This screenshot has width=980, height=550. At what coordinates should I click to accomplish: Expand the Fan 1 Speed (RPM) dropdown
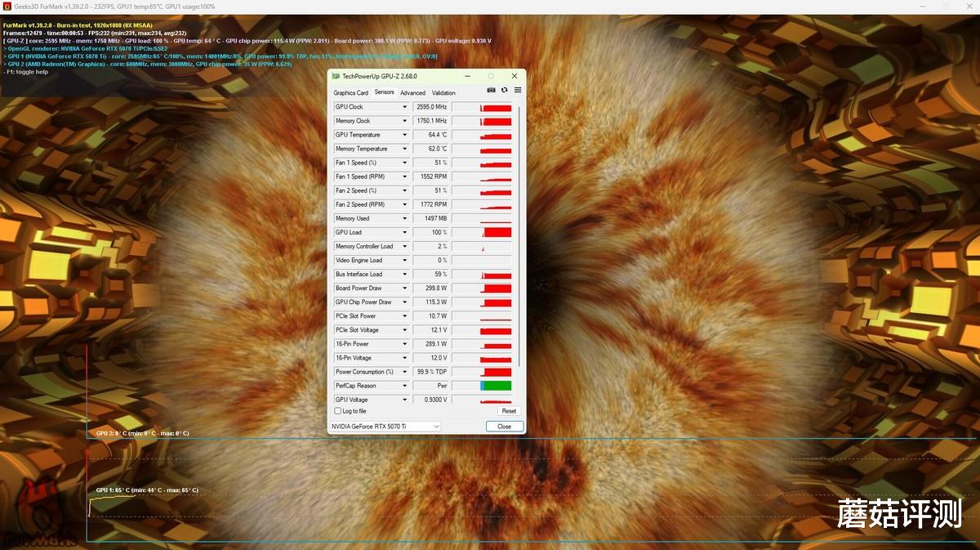click(x=404, y=177)
